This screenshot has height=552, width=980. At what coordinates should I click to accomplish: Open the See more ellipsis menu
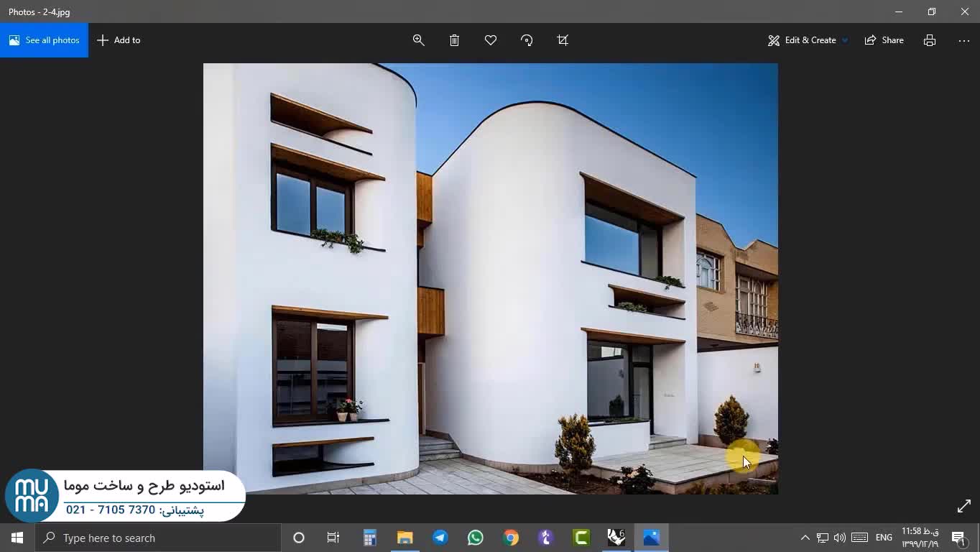[964, 40]
